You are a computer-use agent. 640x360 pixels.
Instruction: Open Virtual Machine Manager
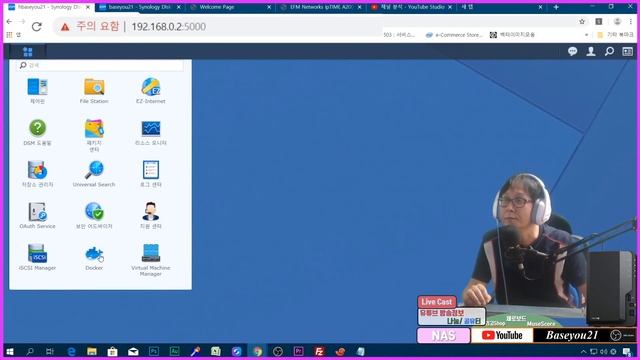click(x=151, y=260)
